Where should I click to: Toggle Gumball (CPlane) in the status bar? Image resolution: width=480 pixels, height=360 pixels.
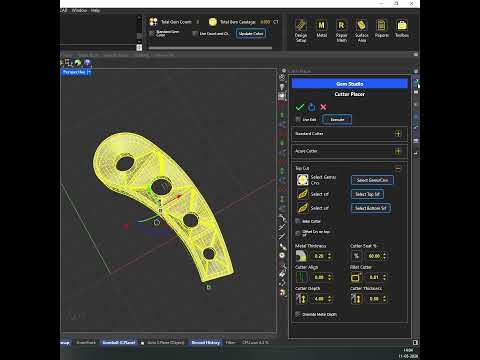coord(119,342)
